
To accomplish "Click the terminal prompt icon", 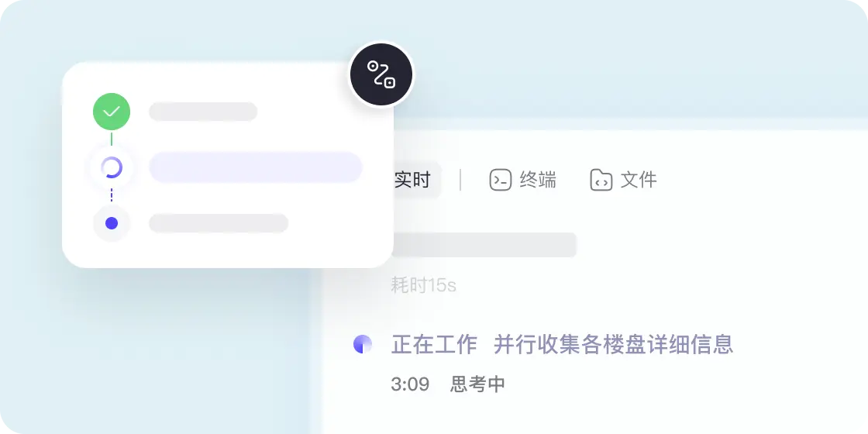I will [501, 180].
